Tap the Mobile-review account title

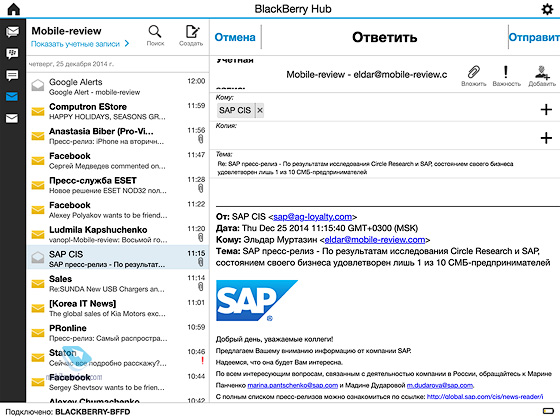[x=66, y=31]
